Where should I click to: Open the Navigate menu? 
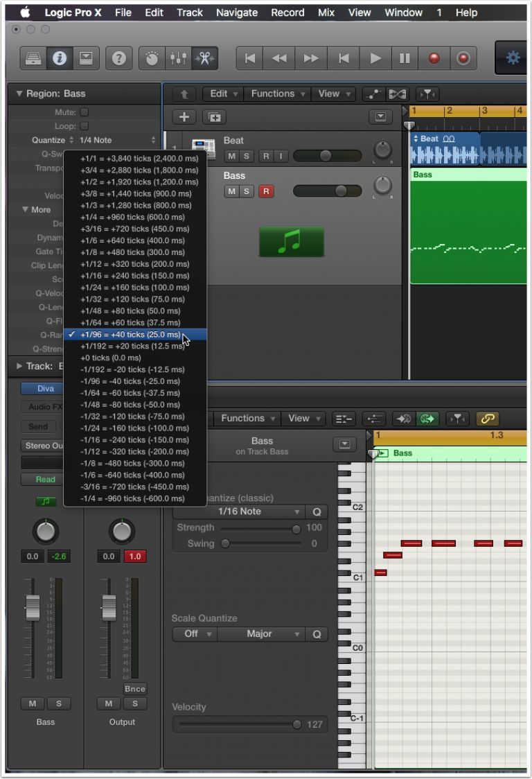tap(236, 13)
